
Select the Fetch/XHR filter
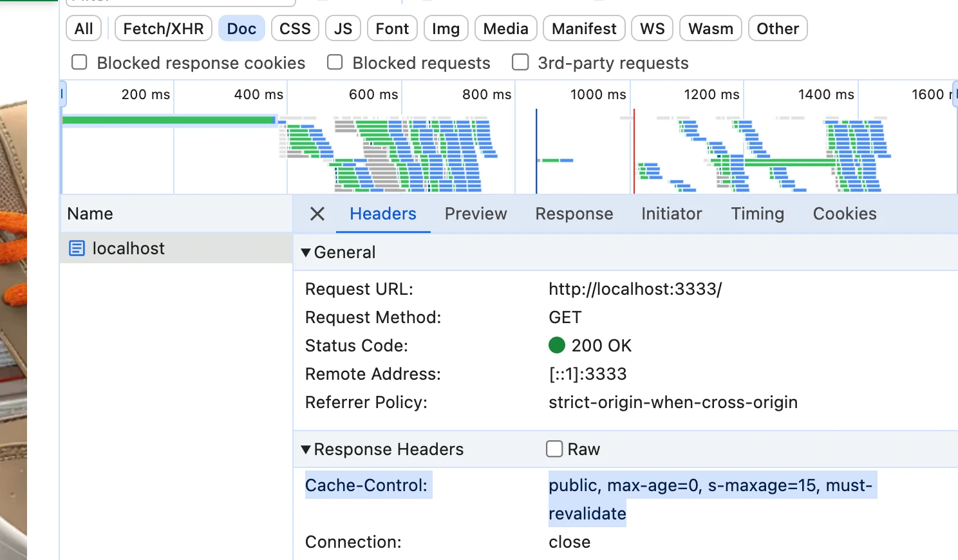[163, 28]
